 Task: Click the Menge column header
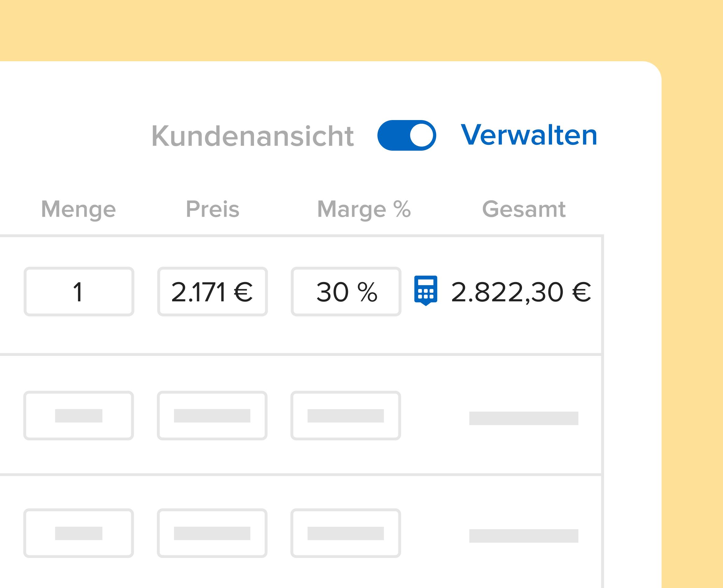click(x=79, y=209)
